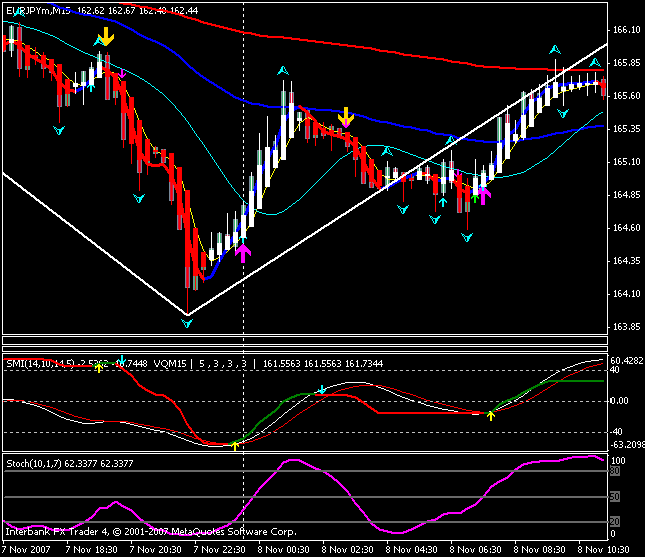Click the white trendline rising from the chart low
This screenshot has width=645, height=557.
397,179
